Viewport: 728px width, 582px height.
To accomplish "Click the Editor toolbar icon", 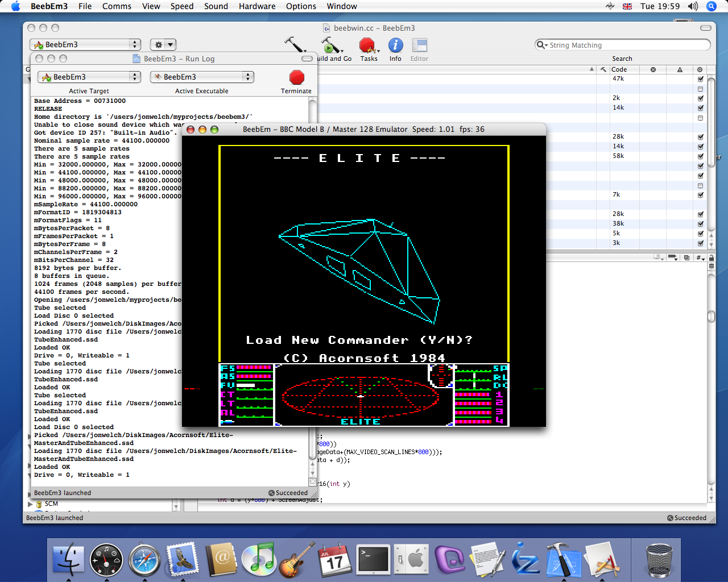I will 419,45.
